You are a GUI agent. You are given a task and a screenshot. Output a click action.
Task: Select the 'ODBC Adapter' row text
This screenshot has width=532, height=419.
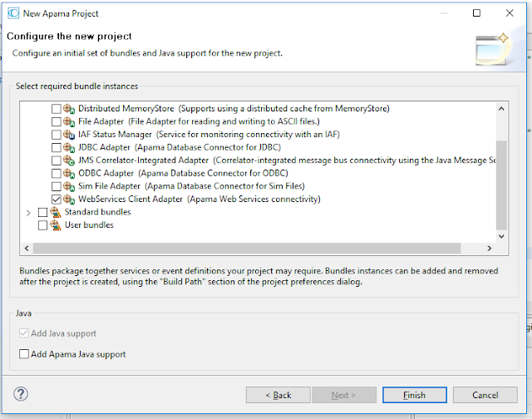pos(183,174)
